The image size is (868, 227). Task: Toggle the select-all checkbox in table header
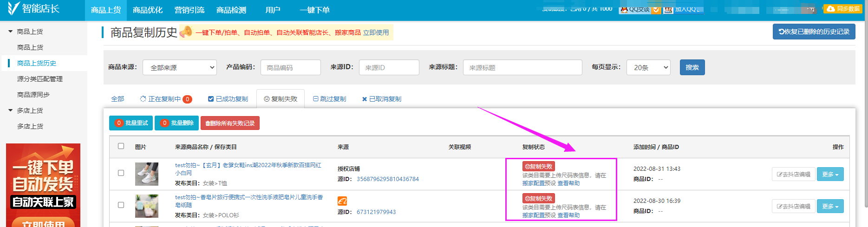pyautogui.click(x=121, y=146)
